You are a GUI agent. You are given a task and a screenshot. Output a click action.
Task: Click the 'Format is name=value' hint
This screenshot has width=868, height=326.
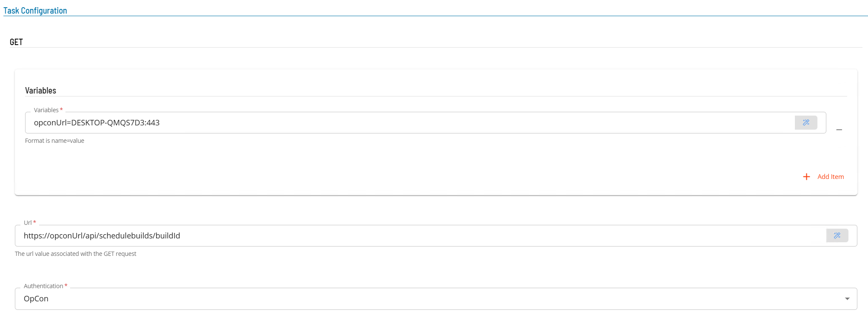(x=54, y=141)
